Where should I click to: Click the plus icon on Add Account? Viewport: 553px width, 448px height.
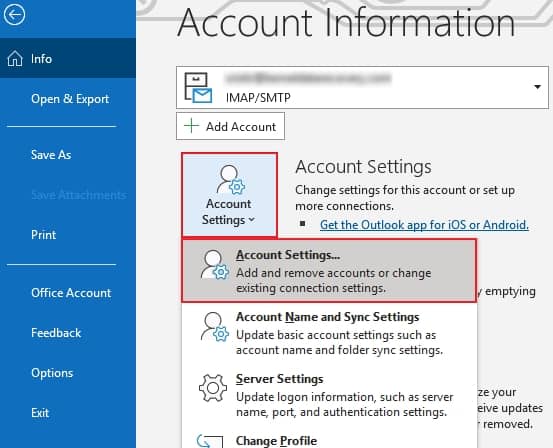pyautogui.click(x=192, y=126)
